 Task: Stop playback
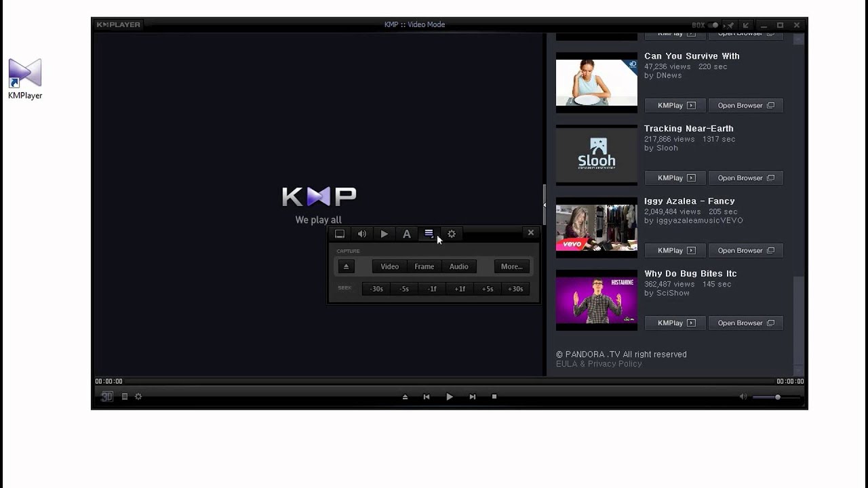[494, 396]
